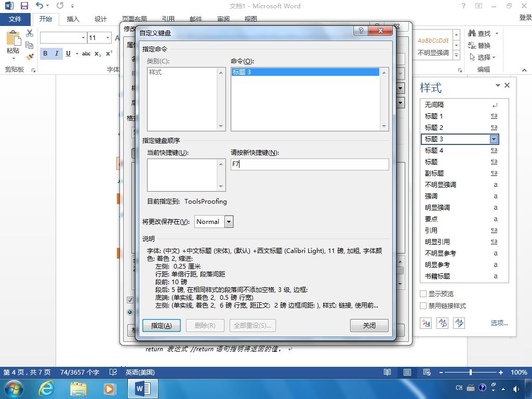Switch to the Home tab
The height and width of the screenshot is (399, 532).
click(x=46, y=19)
